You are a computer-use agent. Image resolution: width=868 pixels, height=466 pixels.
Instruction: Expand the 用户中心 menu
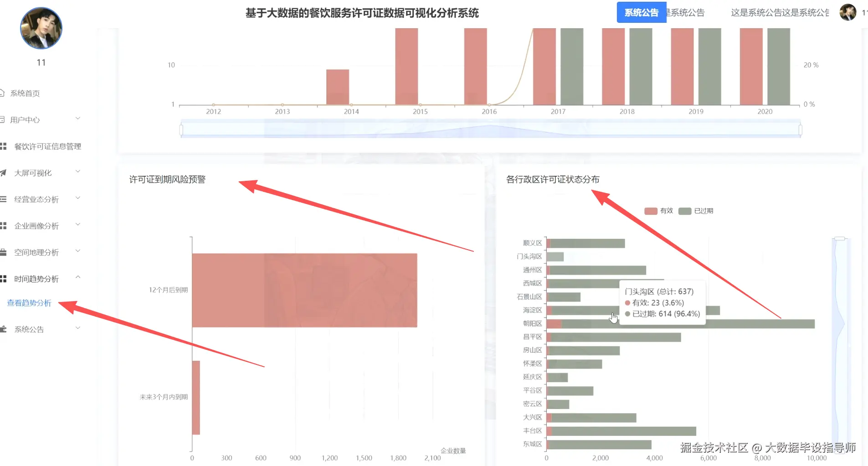point(77,118)
